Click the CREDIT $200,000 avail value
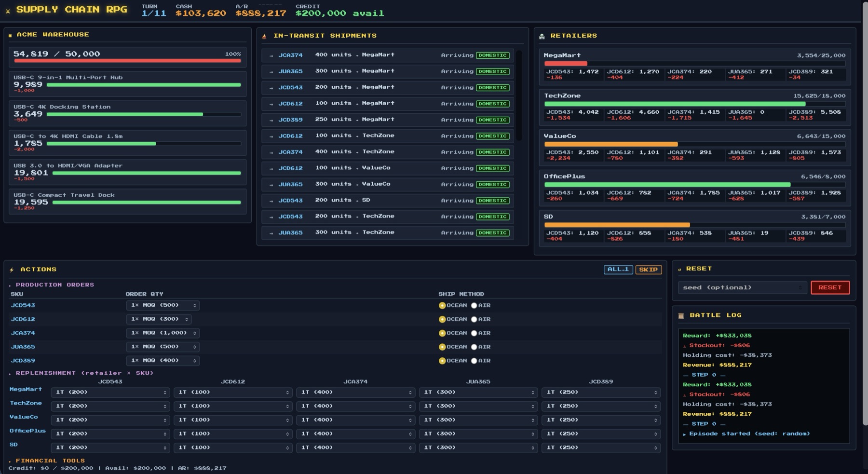868x474 pixels. point(339,14)
